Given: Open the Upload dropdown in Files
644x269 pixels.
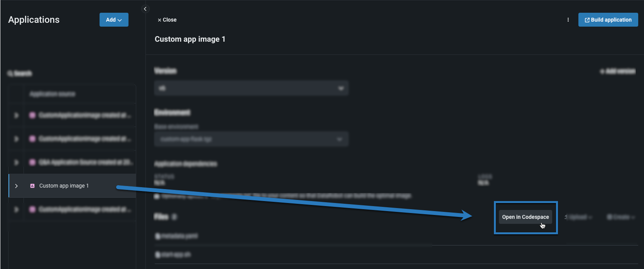Looking at the screenshot, I should point(578,217).
